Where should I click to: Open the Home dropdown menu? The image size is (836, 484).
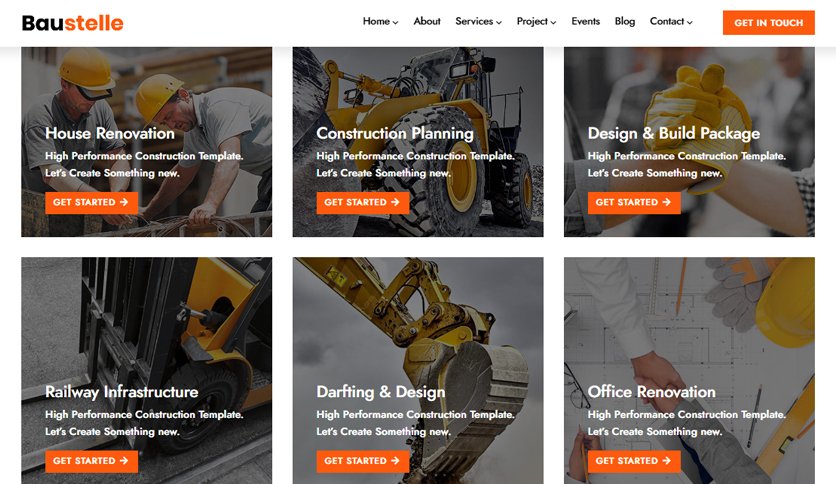pyautogui.click(x=380, y=21)
